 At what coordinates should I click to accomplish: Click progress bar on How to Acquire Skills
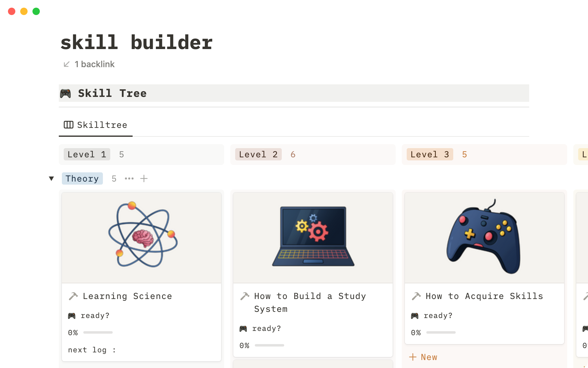[441, 332]
